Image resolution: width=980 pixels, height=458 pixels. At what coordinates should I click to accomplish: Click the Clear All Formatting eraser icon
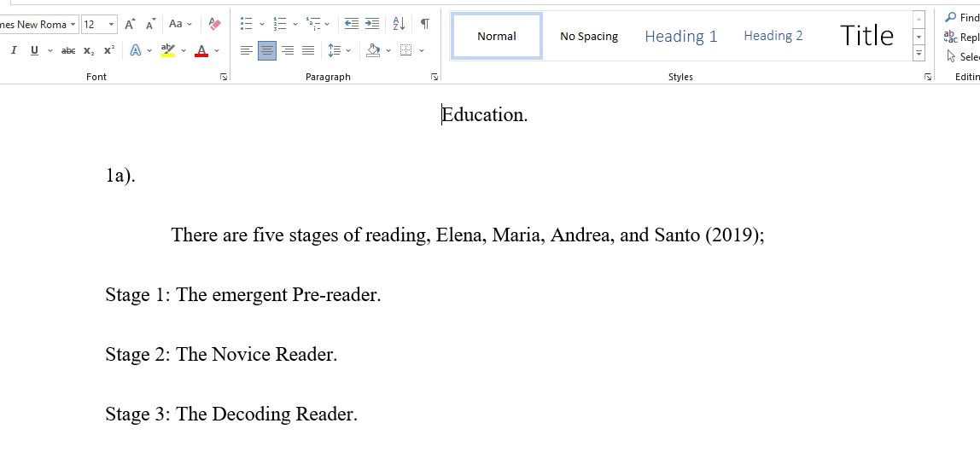[x=215, y=25]
